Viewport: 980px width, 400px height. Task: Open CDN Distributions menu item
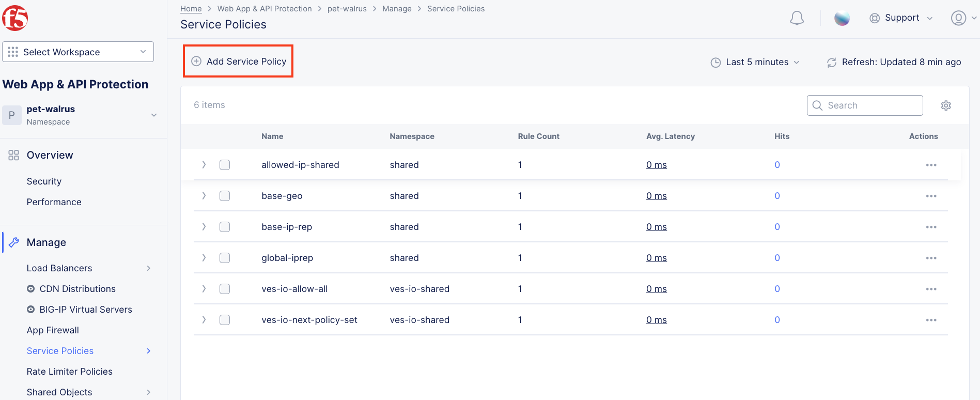click(77, 289)
